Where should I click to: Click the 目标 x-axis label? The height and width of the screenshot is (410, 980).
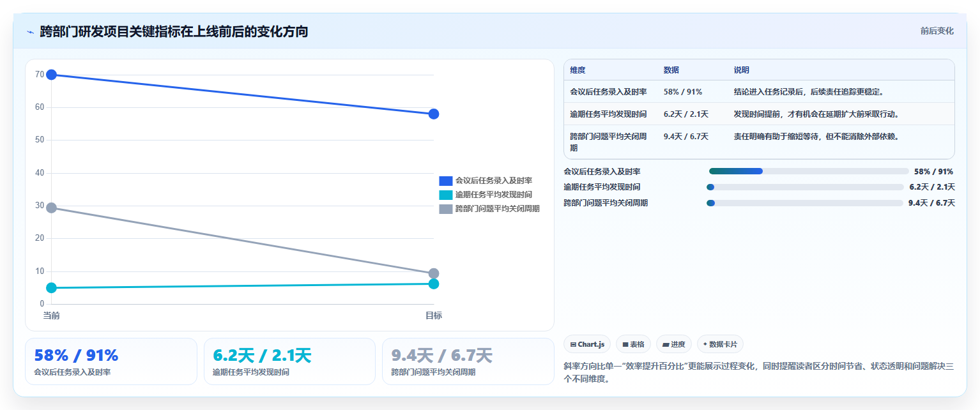[434, 315]
